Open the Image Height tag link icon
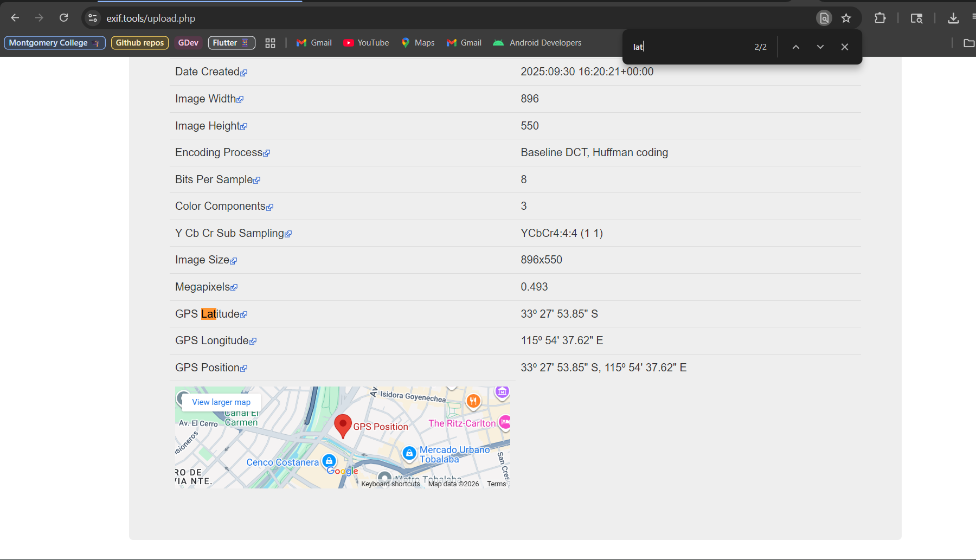 point(244,127)
